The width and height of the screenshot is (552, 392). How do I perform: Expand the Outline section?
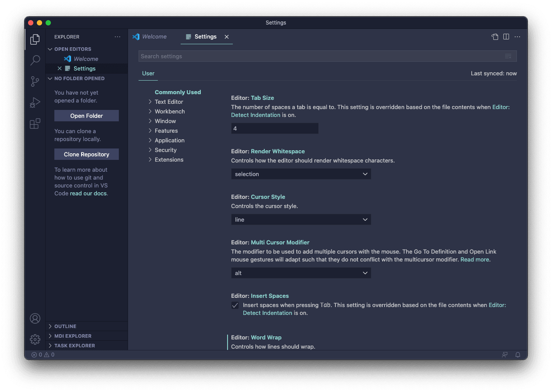pos(87,326)
